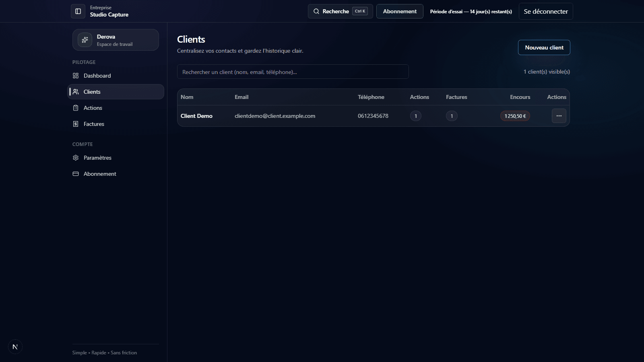Image resolution: width=644 pixels, height=362 pixels.
Task: Click the Actions clipboard icon
Action: coord(76,108)
